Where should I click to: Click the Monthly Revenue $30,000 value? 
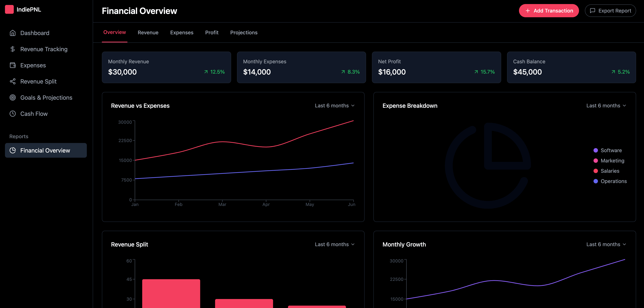click(x=122, y=72)
